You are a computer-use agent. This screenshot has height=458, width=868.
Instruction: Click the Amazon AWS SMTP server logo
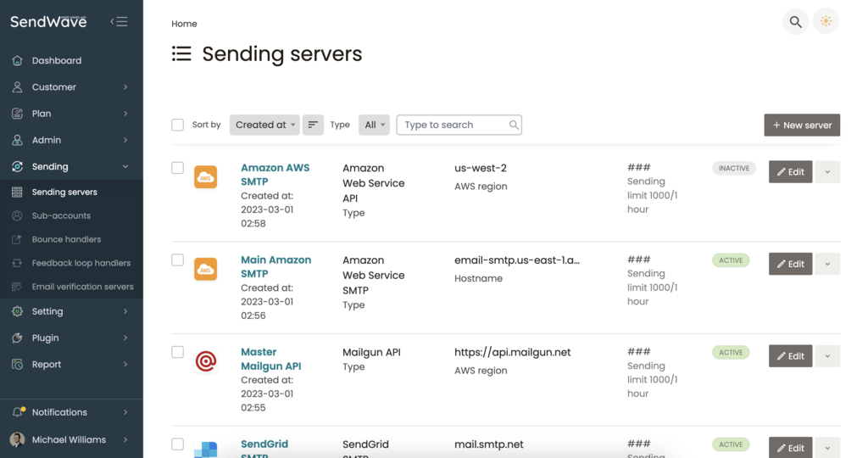click(205, 176)
